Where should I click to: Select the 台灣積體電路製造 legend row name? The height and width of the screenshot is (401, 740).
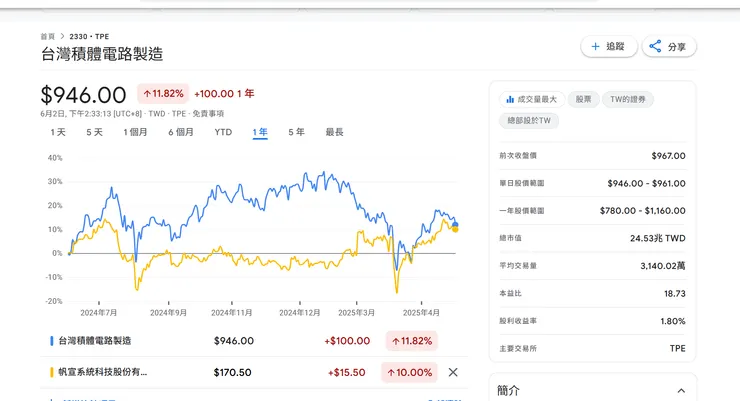(x=94, y=341)
